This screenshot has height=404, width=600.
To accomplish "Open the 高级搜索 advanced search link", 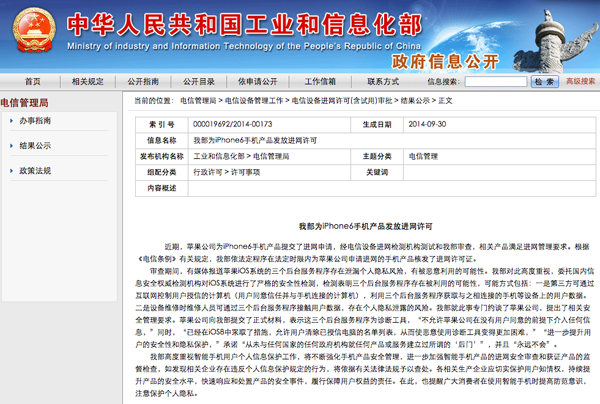I will click(x=580, y=81).
